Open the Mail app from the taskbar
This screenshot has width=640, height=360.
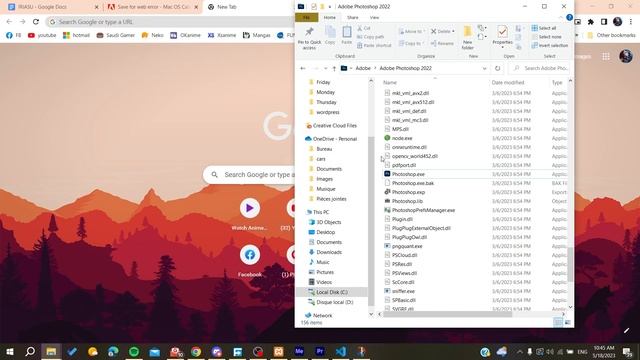coord(155,351)
